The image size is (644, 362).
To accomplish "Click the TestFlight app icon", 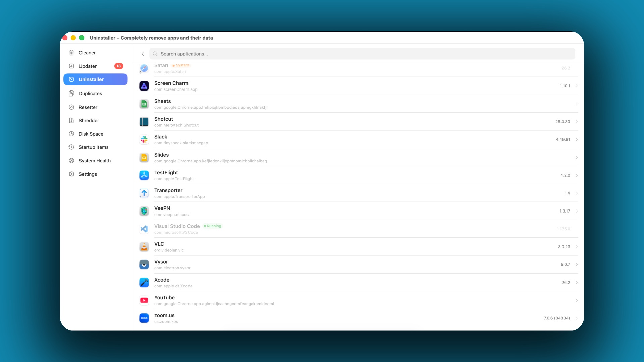I will pyautogui.click(x=144, y=175).
